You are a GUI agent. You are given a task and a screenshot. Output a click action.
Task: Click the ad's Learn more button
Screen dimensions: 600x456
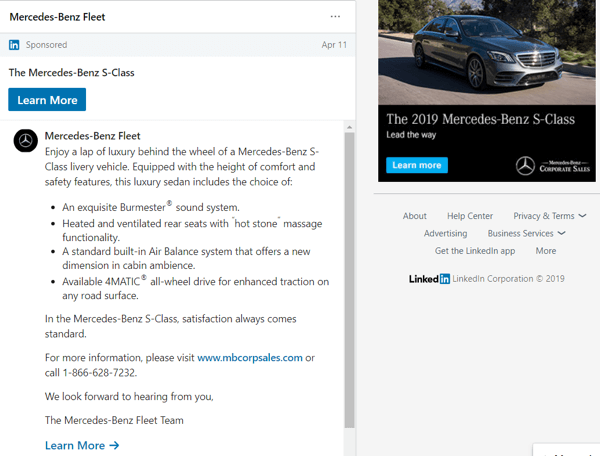[x=417, y=165]
